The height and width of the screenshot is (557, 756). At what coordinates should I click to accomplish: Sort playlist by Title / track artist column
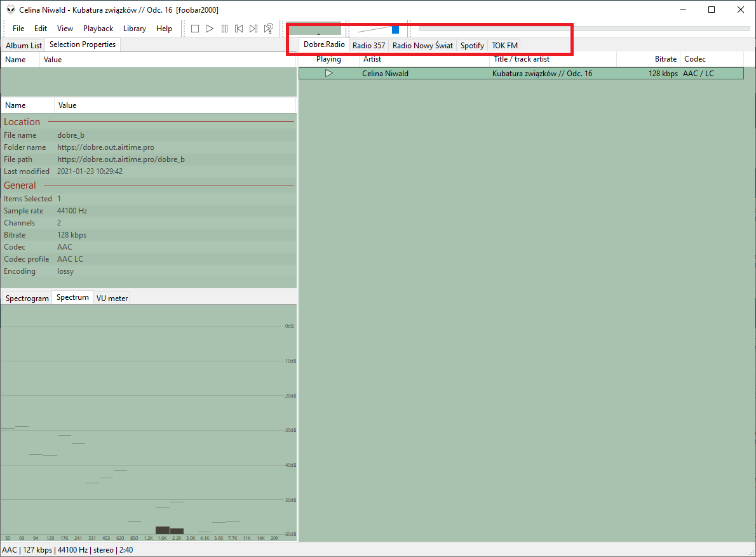[x=553, y=59]
